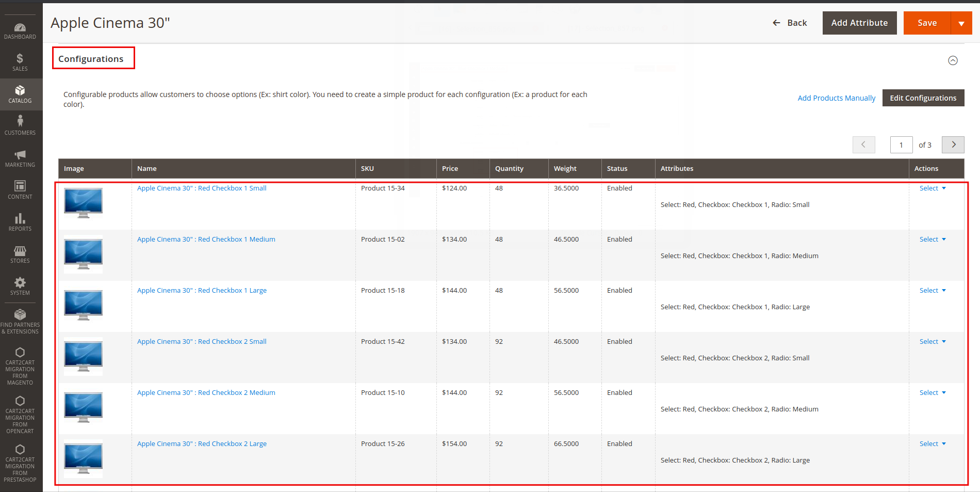Click the Add Attribute button
This screenshot has width=980, height=492.
point(859,23)
